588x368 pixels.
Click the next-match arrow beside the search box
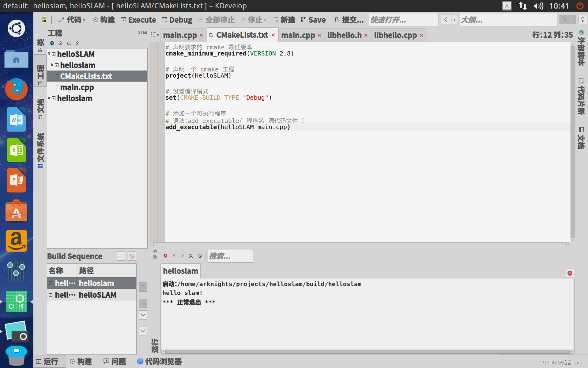[183, 256]
